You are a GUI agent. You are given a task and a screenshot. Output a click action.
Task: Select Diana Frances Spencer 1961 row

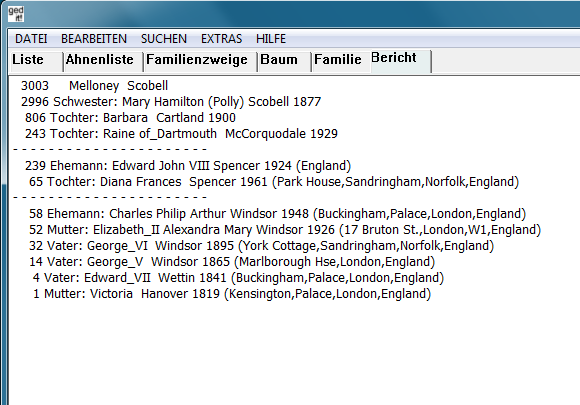274,182
